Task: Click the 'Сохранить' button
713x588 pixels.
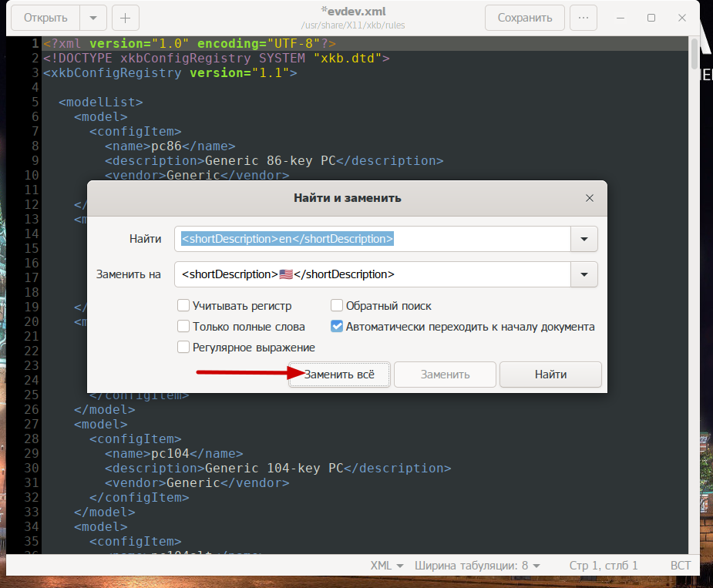Action: pos(525,18)
